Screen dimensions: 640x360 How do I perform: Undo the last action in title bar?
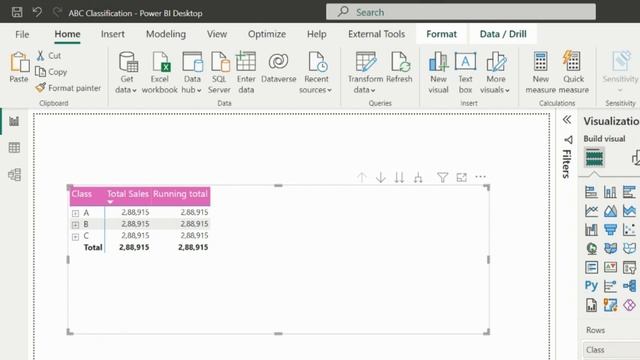point(37,12)
